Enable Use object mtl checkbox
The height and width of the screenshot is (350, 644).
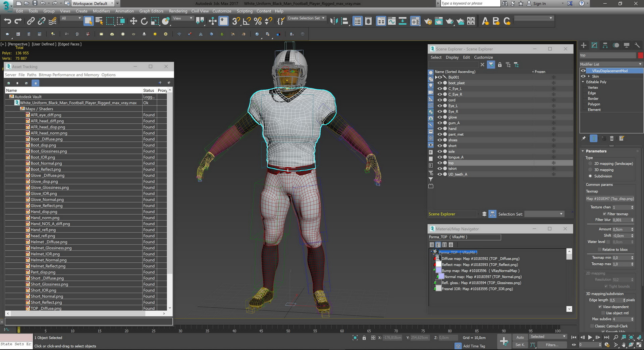(603, 313)
